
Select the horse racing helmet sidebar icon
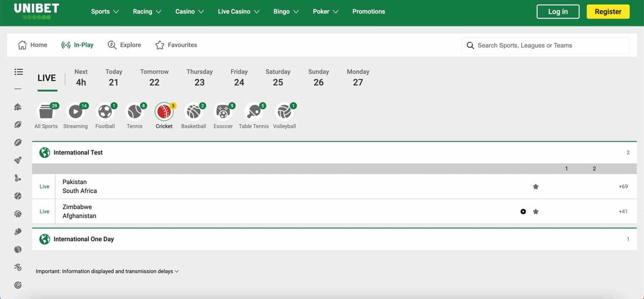18,107
